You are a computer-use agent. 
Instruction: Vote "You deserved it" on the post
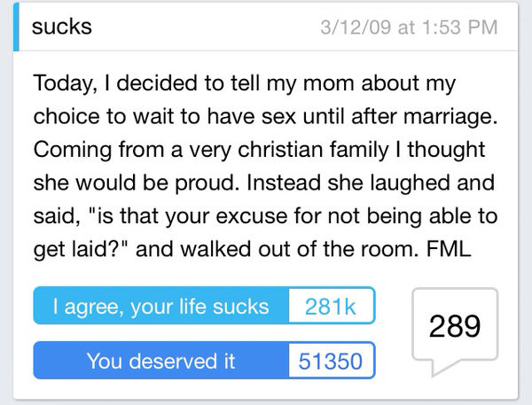click(160, 362)
